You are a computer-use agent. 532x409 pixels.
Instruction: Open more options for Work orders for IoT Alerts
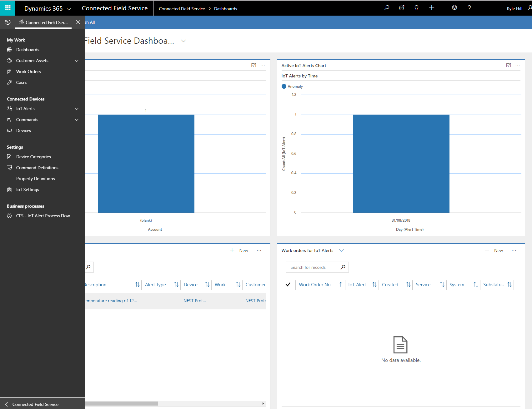click(514, 250)
